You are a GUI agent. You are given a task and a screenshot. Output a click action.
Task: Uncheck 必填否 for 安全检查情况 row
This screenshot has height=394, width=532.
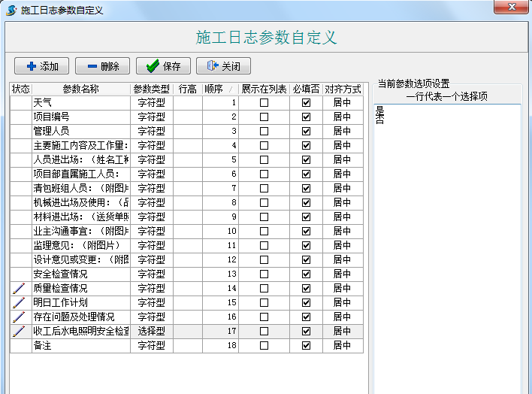tap(306, 274)
